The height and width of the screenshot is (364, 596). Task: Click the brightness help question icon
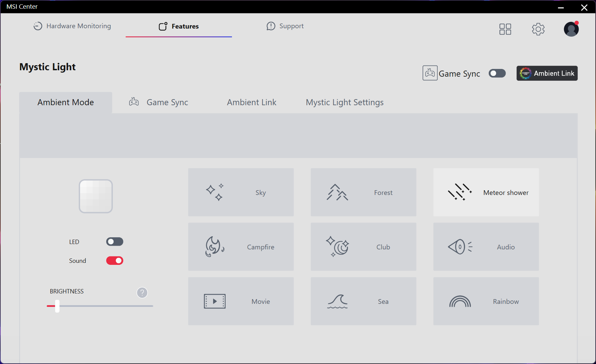pyautogui.click(x=142, y=292)
